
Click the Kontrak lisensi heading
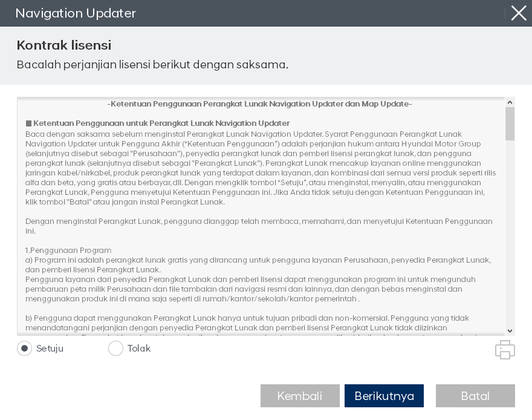[64, 45]
